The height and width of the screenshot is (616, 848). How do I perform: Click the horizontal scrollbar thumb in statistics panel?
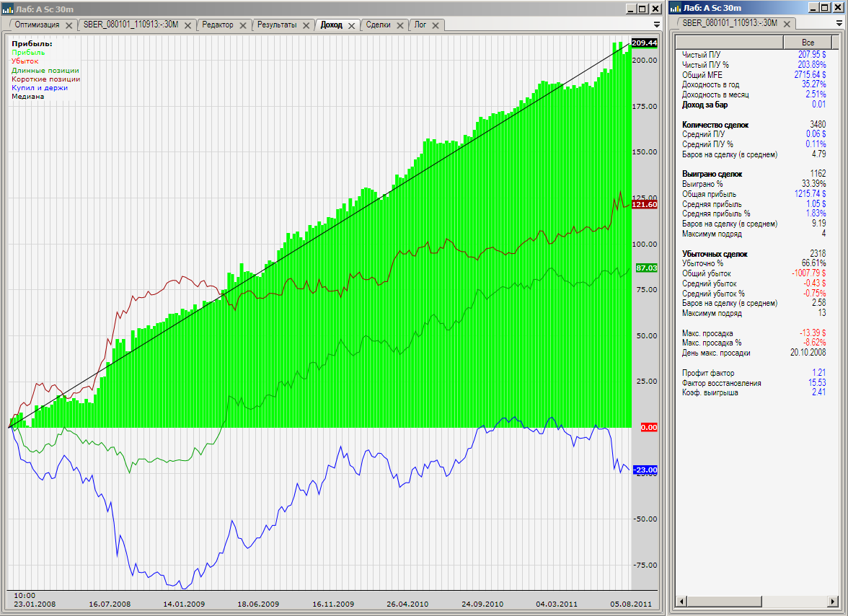click(725, 602)
